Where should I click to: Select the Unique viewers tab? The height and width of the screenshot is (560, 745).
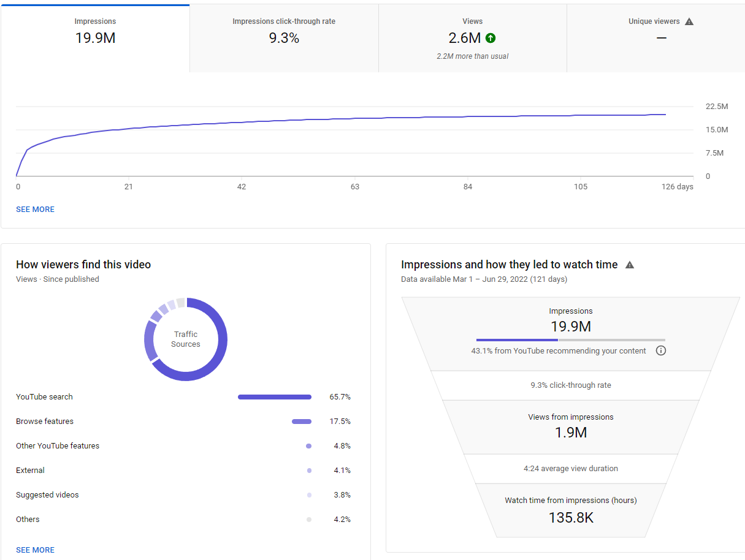(656, 39)
